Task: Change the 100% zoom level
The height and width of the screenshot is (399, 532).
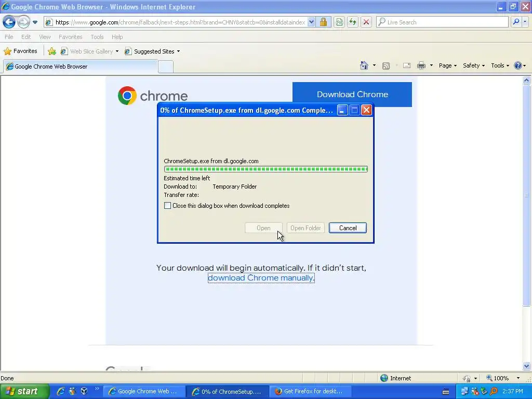Action: 502,378
